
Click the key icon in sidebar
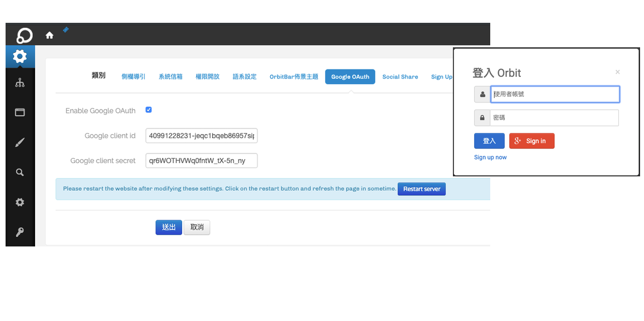pyautogui.click(x=20, y=232)
